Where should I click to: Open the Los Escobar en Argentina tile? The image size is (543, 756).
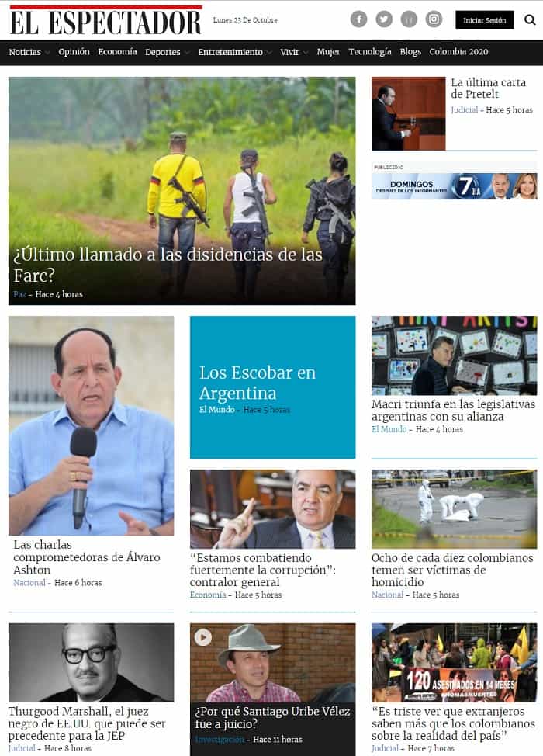coord(272,387)
